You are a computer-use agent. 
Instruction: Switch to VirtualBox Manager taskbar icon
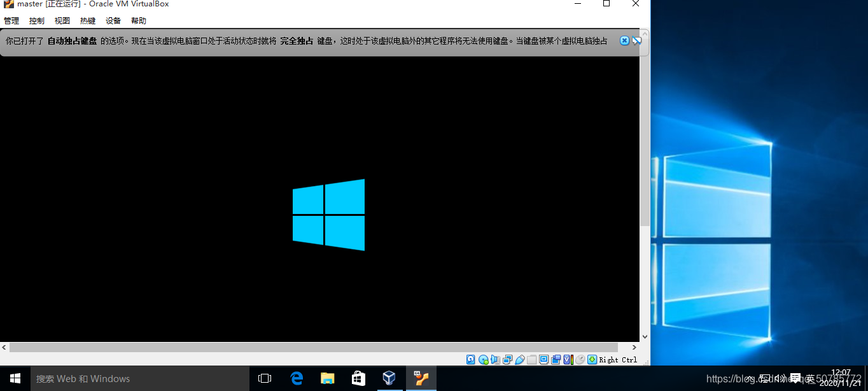389,378
